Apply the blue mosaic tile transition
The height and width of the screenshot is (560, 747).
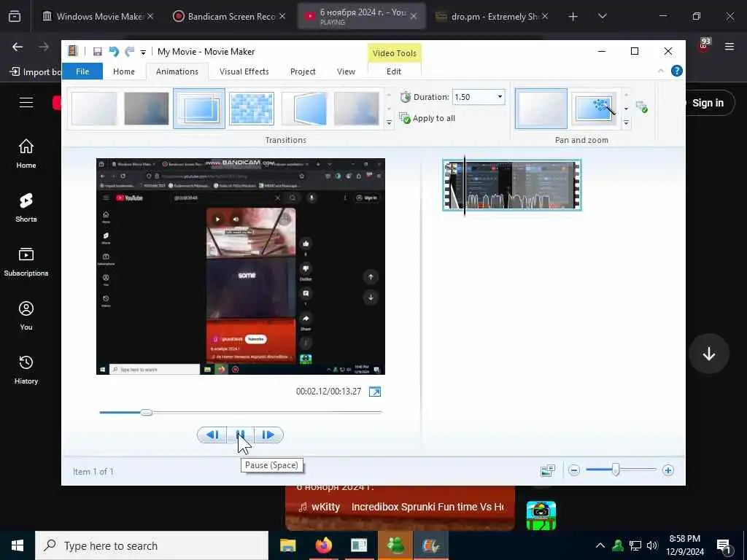coord(252,109)
